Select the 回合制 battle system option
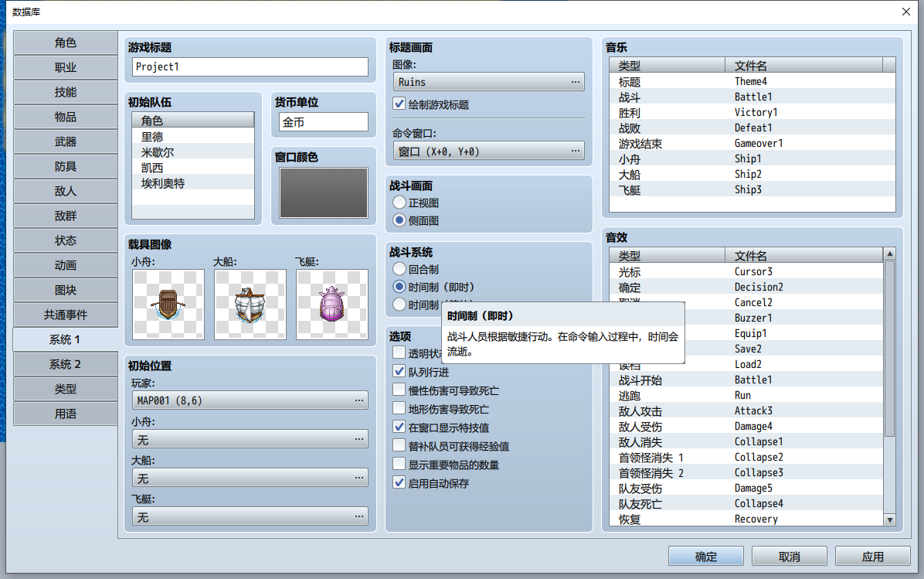 coord(399,269)
